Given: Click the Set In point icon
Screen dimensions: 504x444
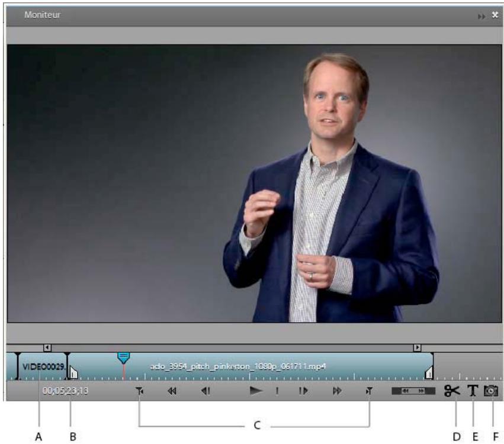Looking at the screenshot, I should (x=140, y=391).
